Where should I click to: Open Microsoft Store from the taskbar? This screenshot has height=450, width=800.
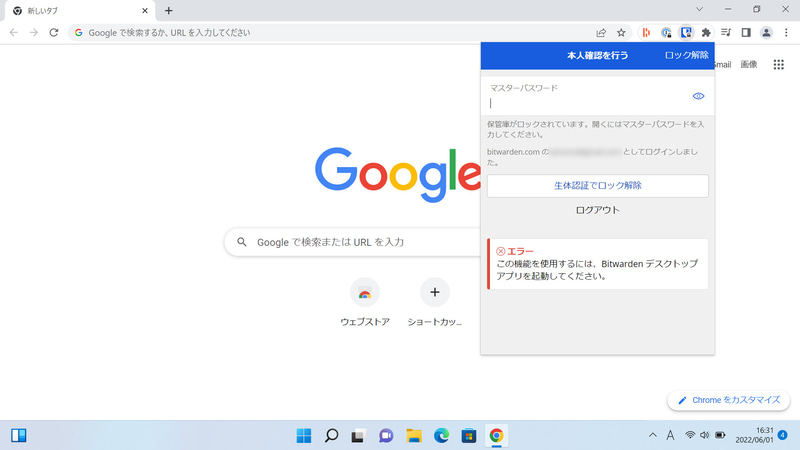point(469,435)
